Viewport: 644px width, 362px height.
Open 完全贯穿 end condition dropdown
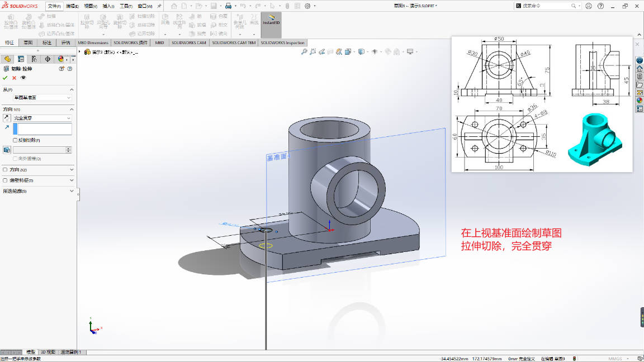pyautogui.click(x=42, y=118)
